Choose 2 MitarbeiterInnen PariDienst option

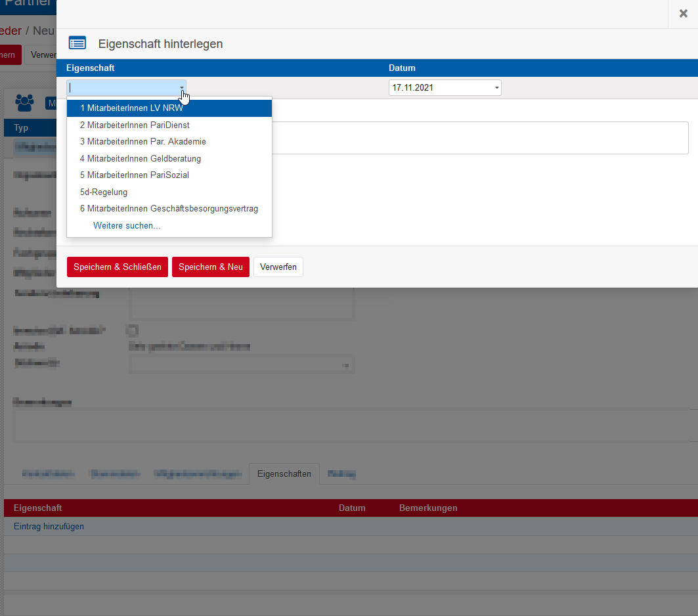(135, 125)
